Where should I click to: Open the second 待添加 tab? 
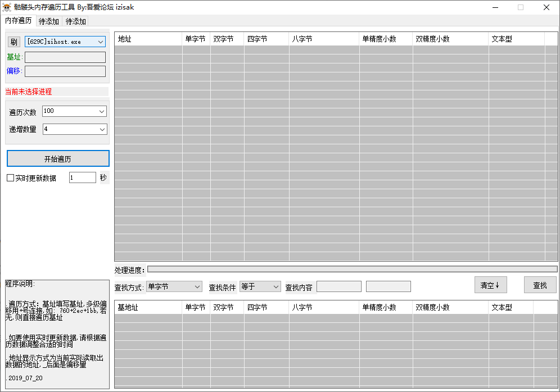click(76, 21)
